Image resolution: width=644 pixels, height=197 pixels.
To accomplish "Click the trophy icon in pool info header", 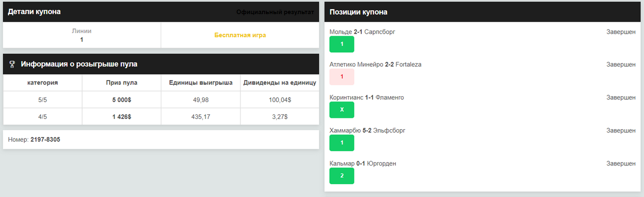I will tap(12, 64).
